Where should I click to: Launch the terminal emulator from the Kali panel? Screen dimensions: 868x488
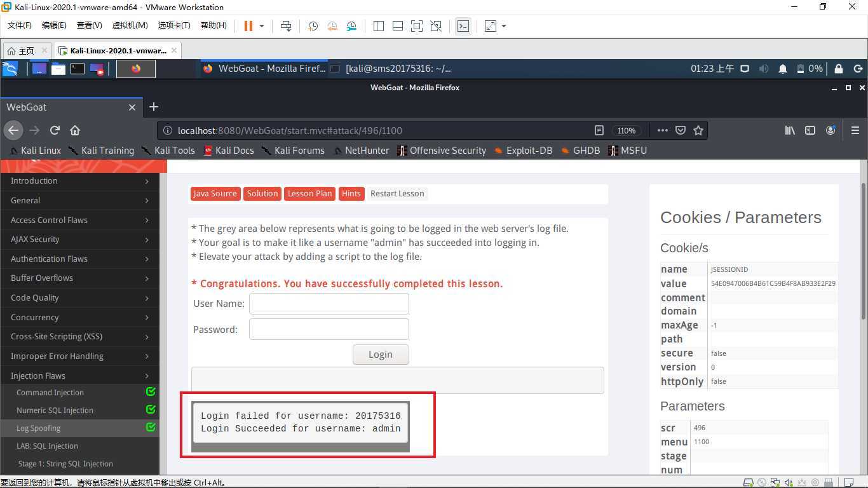(x=78, y=69)
